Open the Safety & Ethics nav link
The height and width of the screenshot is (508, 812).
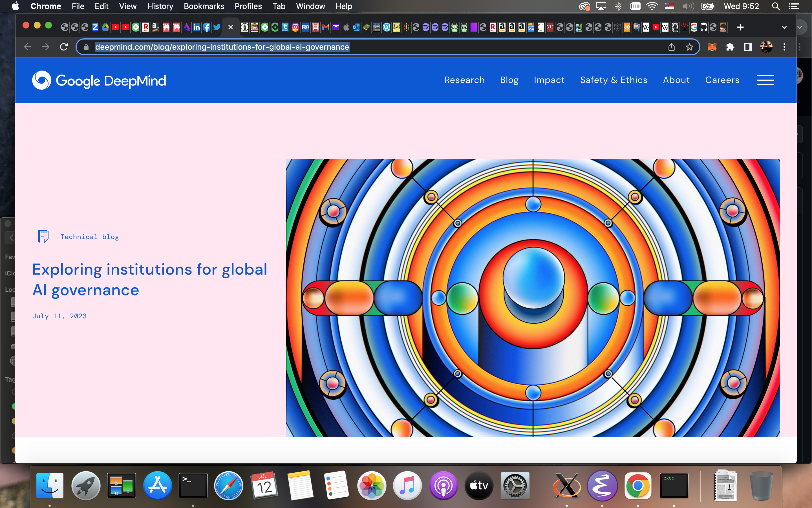pos(614,80)
